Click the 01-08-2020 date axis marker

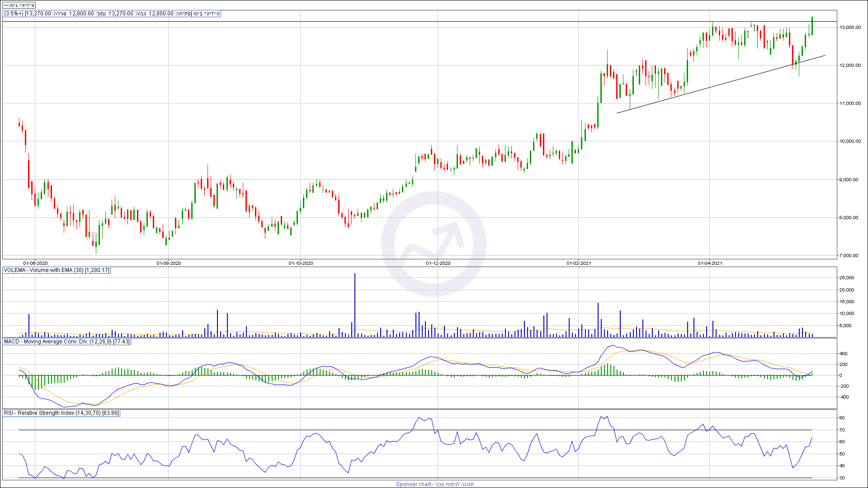point(169,263)
